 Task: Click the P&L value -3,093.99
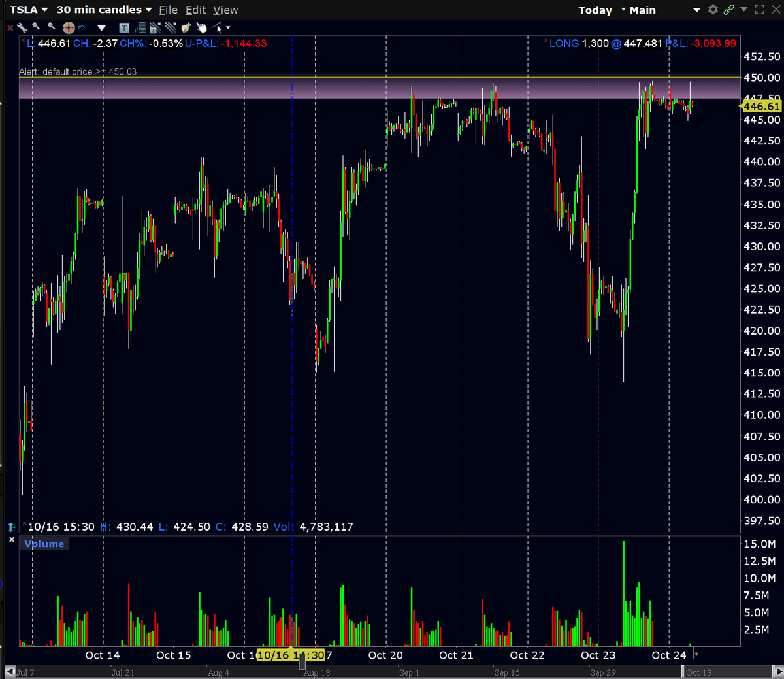tap(714, 43)
